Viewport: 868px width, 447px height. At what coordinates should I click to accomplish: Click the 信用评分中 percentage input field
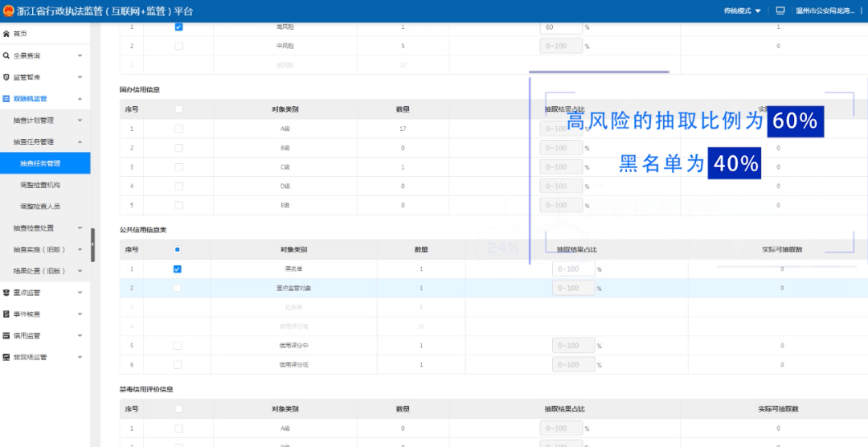click(574, 346)
